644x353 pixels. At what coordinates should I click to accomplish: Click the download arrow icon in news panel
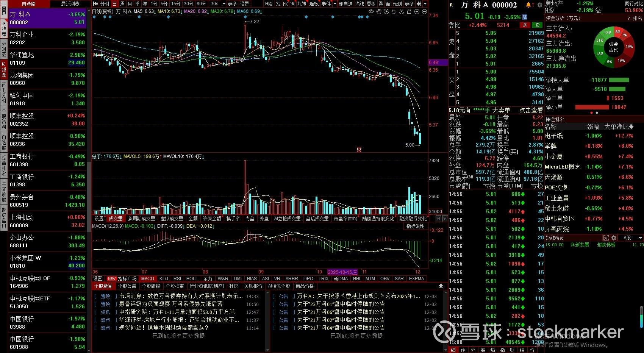(441, 286)
